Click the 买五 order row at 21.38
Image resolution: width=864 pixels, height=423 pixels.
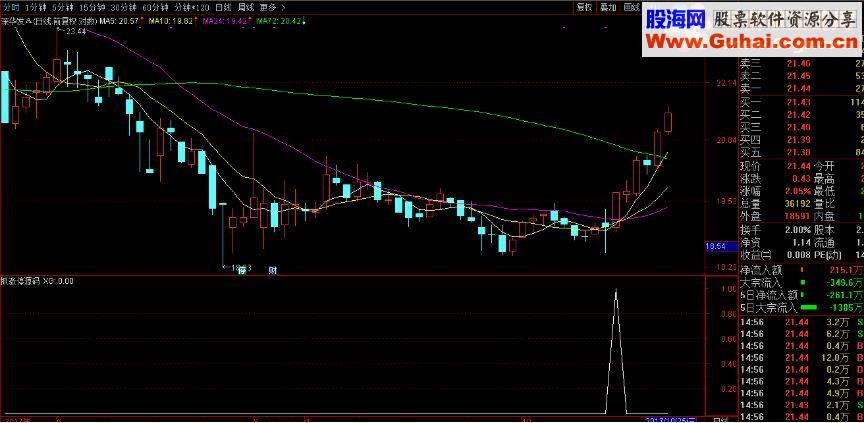pyautogui.click(x=801, y=152)
